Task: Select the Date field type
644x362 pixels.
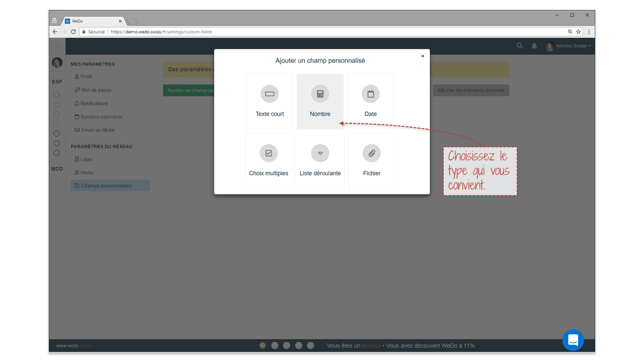Action: pos(371,102)
